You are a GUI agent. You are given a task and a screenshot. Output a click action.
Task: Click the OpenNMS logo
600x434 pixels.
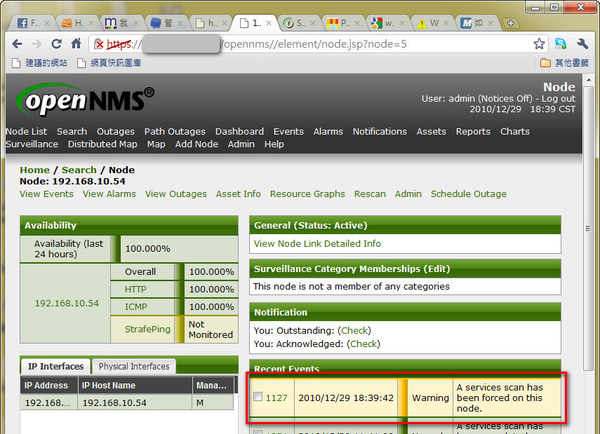[85, 100]
